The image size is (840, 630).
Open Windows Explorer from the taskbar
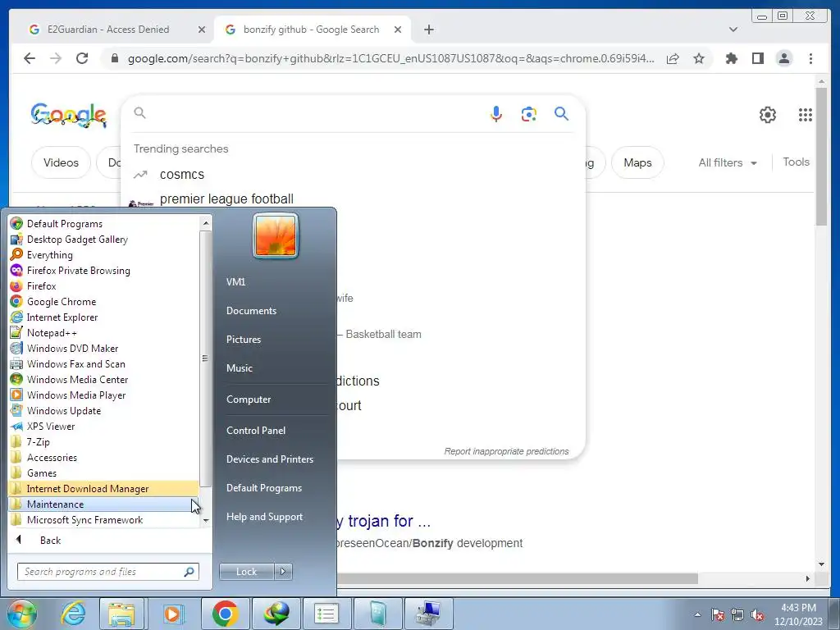(x=121, y=614)
